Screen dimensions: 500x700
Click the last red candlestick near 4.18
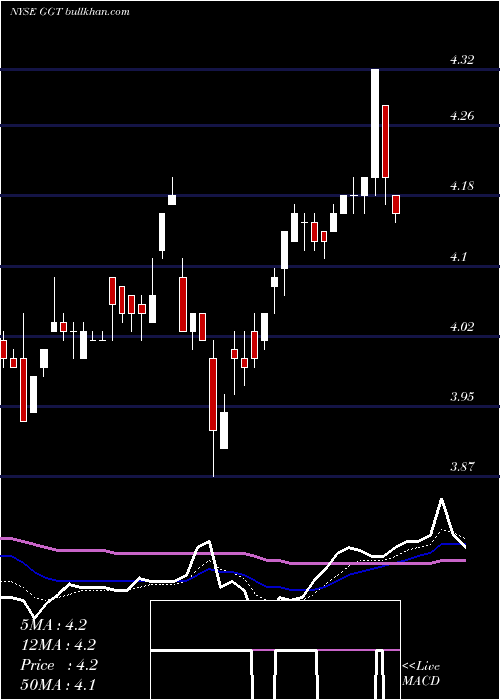pyautogui.click(x=396, y=205)
